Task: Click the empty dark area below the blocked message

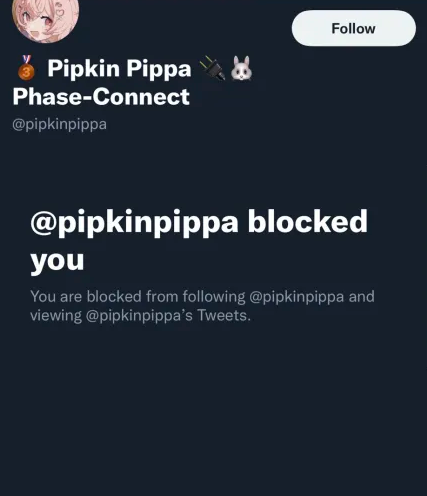Action: pyautogui.click(x=213, y=410)
